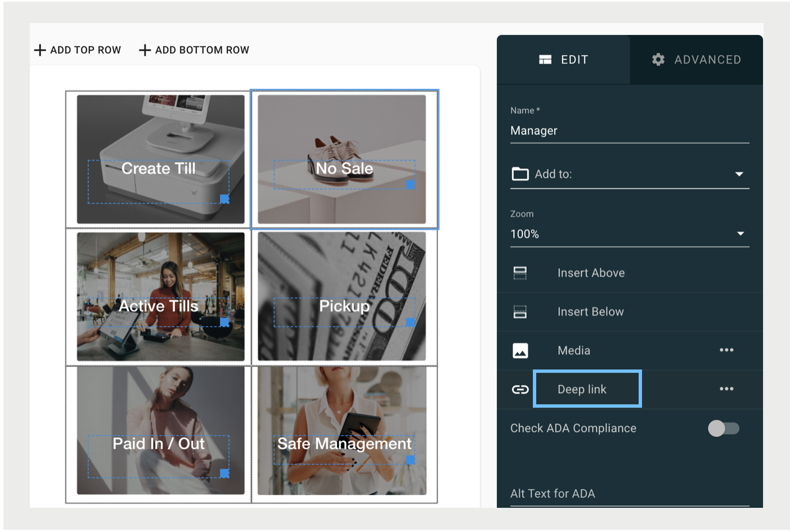This screenshot has height=532, width=790.
Task: Click the Safe Management text label
Action: click(x=344, y=444)
